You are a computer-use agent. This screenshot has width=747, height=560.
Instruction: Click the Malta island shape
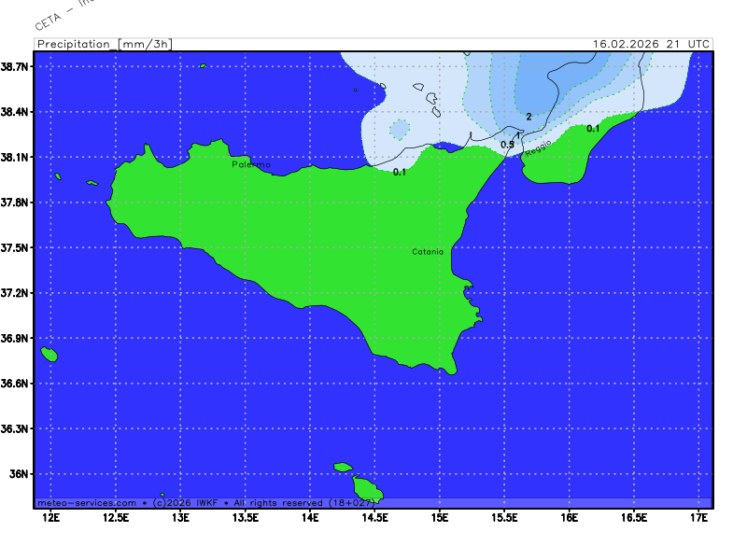click(x=368, y=489)
